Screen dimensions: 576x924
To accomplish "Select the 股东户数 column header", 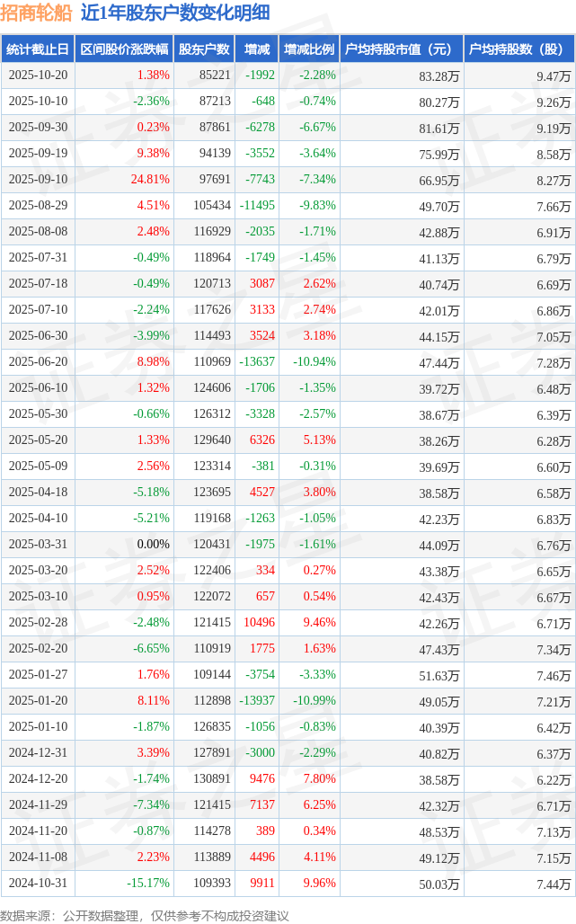I will [x=204, y=49].
